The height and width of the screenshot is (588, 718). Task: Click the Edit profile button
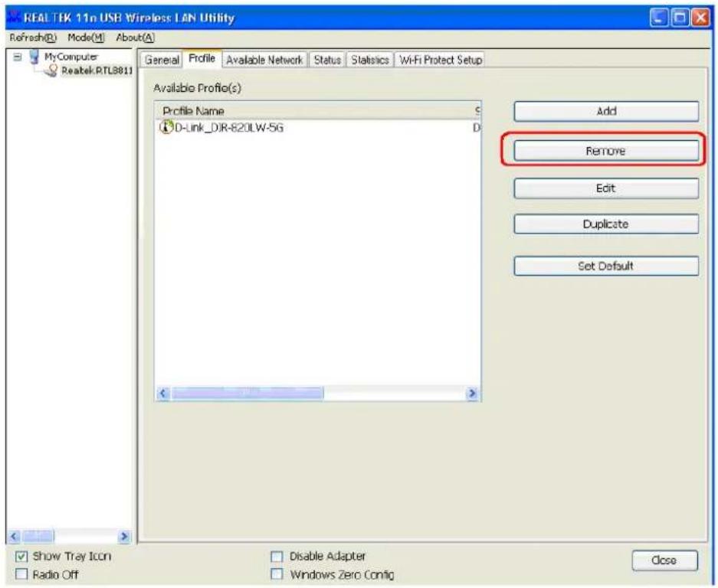pos(606,188)
